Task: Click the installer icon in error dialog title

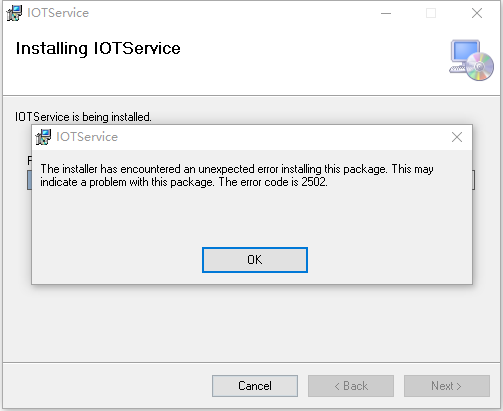Action: pyautogui.click(x=43, y=137)
